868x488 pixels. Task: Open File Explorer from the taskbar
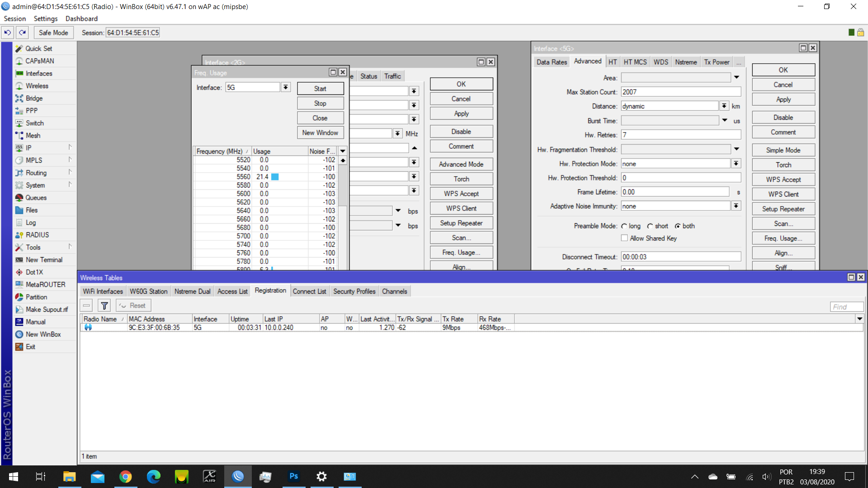pyautogui.click(x=69, y=477)
